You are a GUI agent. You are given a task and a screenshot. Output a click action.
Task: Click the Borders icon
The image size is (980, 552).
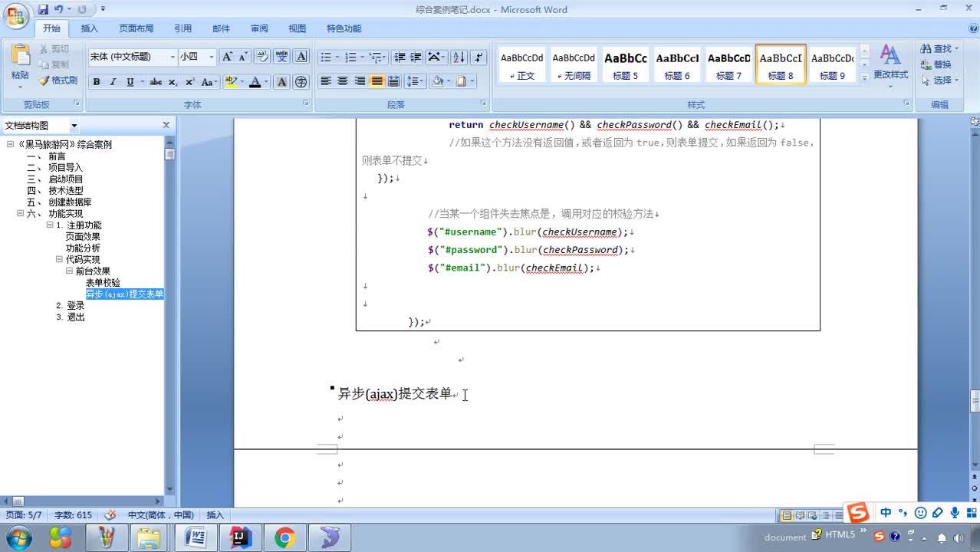click(x=462, y=80)
